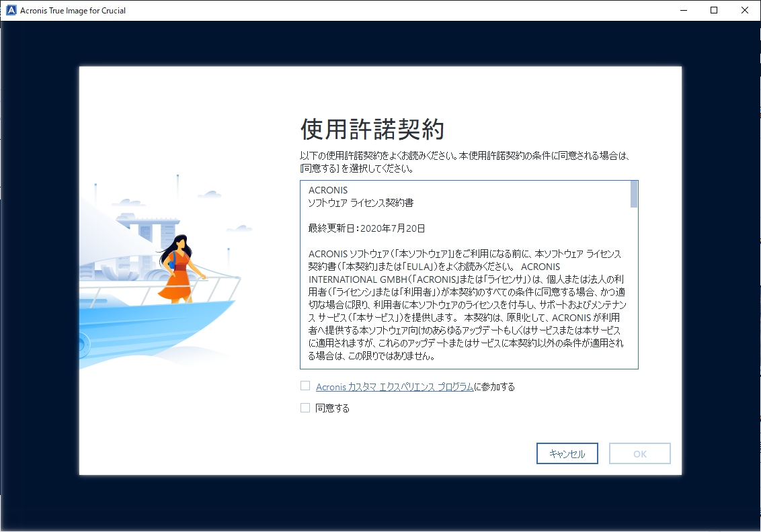Click the キャンセル button
761x532 pixels.
tap(567, 453)
